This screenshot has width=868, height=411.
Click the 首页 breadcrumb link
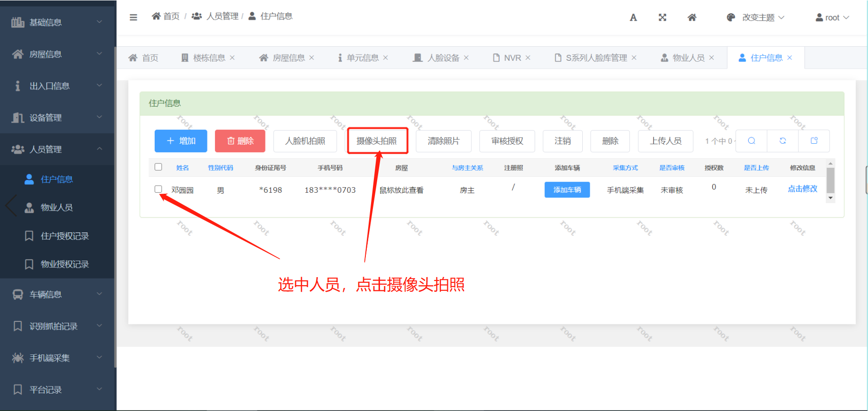[165, 16]
